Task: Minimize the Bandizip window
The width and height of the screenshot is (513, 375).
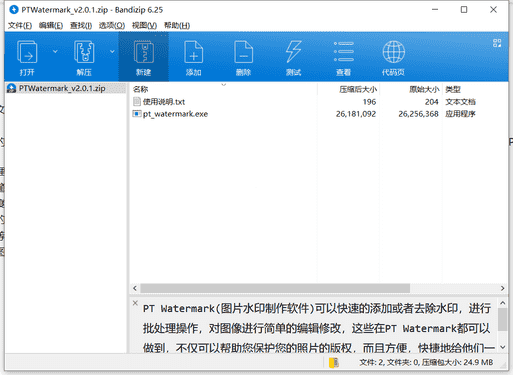Action: [x=435, y=10]
